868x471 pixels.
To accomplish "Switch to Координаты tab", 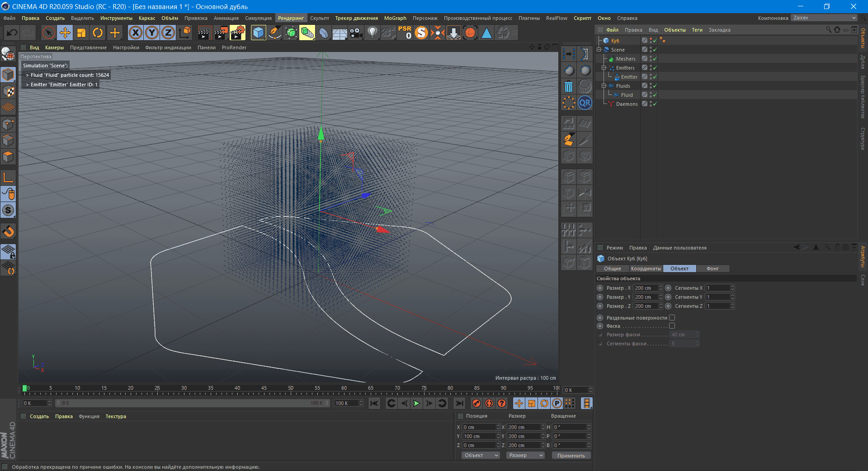I will coord(646,268).
